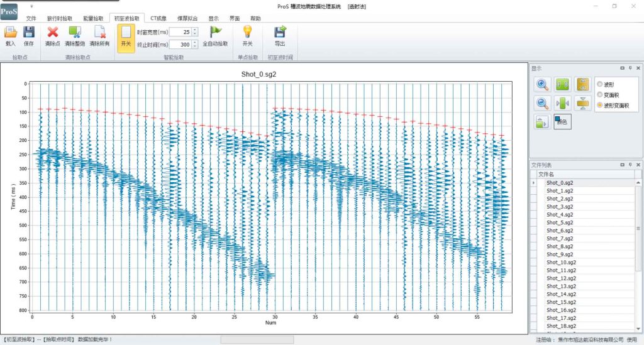Open the 颜色 color picker button

(562, 122)
